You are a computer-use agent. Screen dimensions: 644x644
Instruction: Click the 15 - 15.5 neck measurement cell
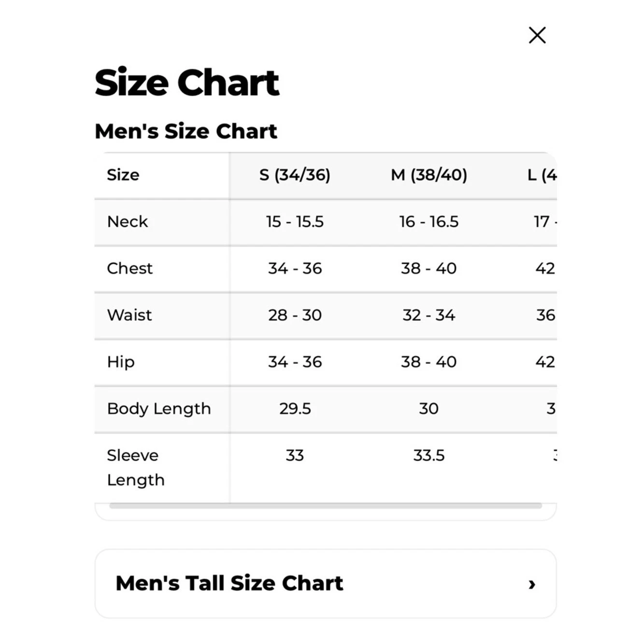pos(295,221)
